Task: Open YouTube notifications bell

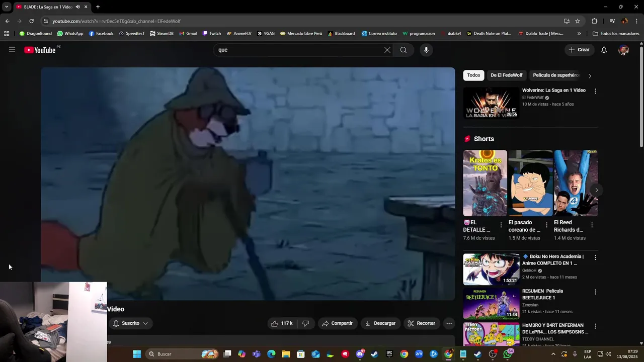Action: pos(604,50)
